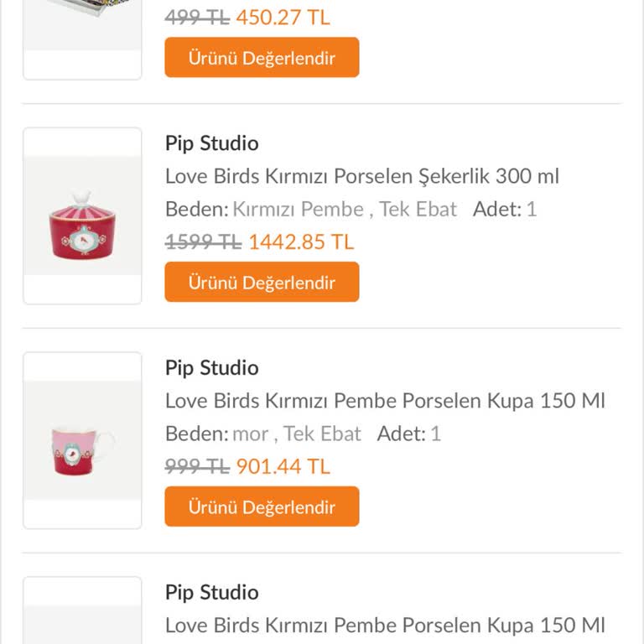Click Adet: 1 quantity on the Şekerlik row
This screenshot has height=644, width=644.
pos(504,209)
